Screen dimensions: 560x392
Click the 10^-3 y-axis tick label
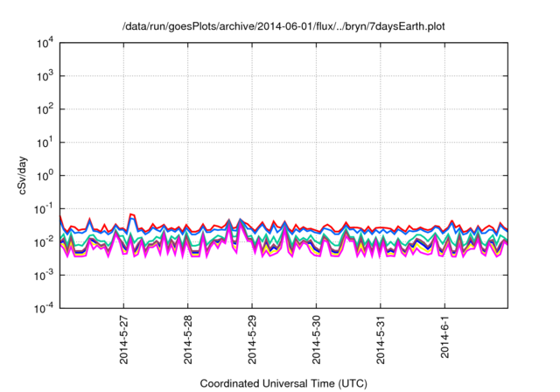tap(45, 276)
